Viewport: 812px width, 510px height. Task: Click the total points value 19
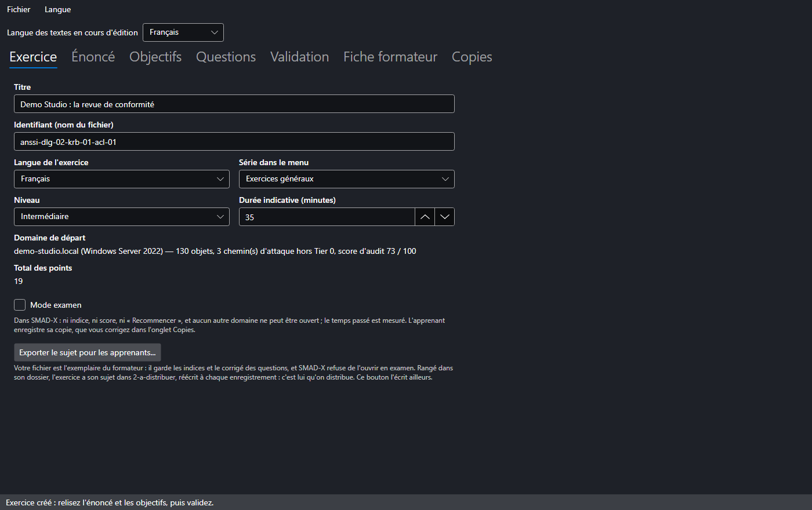point(19,281)
